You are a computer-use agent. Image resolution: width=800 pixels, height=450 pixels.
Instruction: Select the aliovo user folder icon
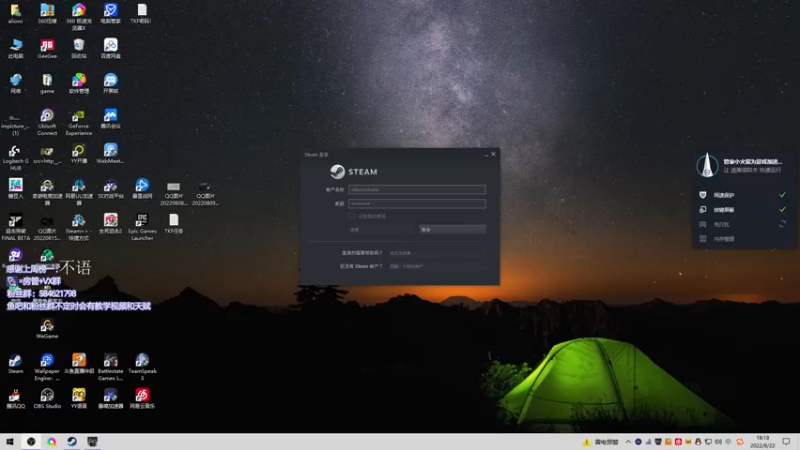click(x=15, y=14)
